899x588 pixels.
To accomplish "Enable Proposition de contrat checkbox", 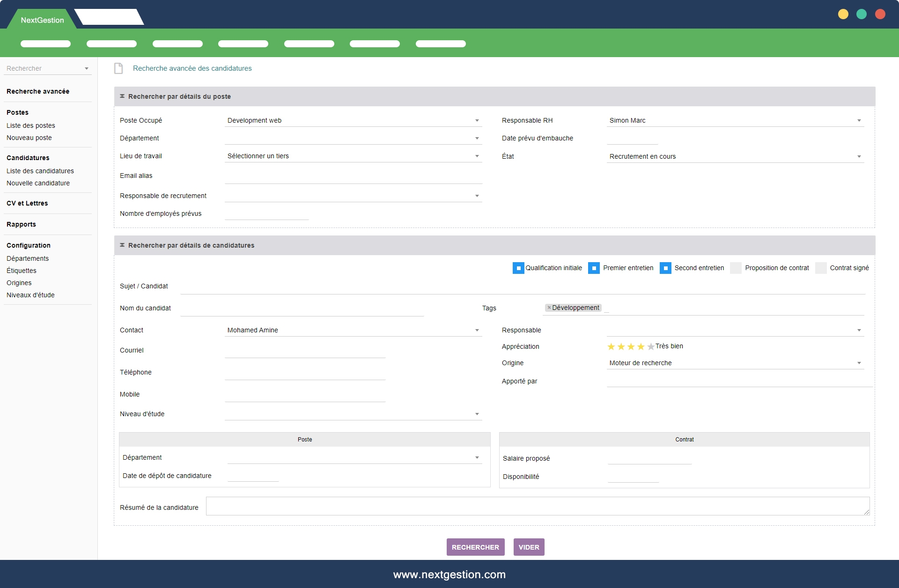I will coord(736,268).
